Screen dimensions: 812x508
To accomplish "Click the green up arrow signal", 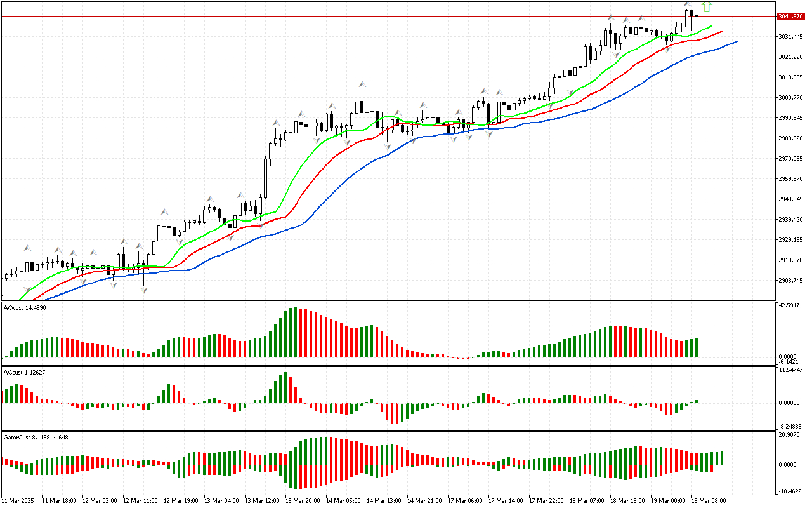I will [707, 7].
